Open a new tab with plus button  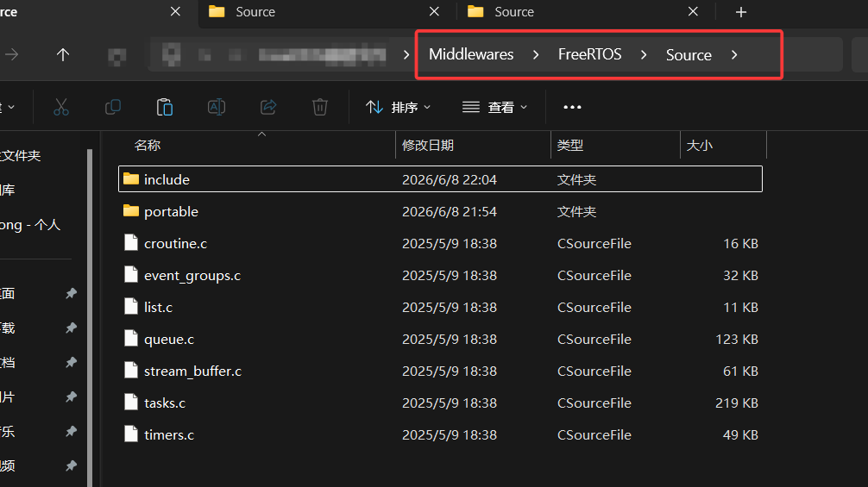(x=740, y=11)
